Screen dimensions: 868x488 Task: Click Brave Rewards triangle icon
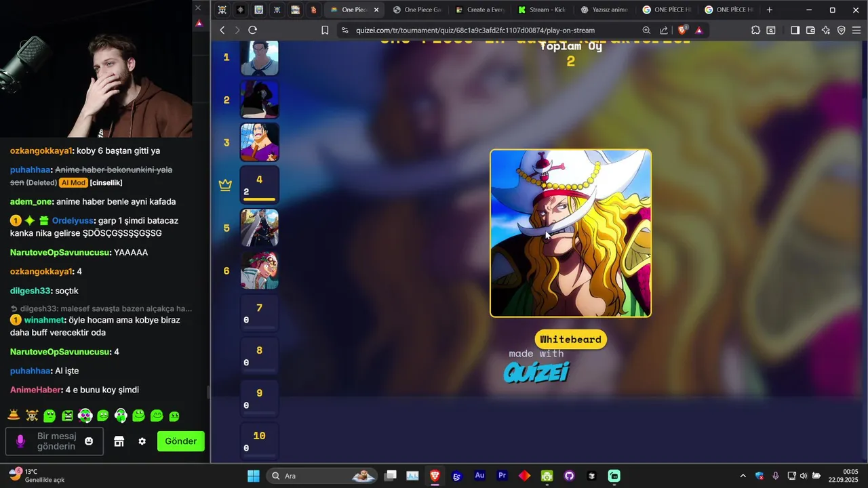[x=699, y=30]
